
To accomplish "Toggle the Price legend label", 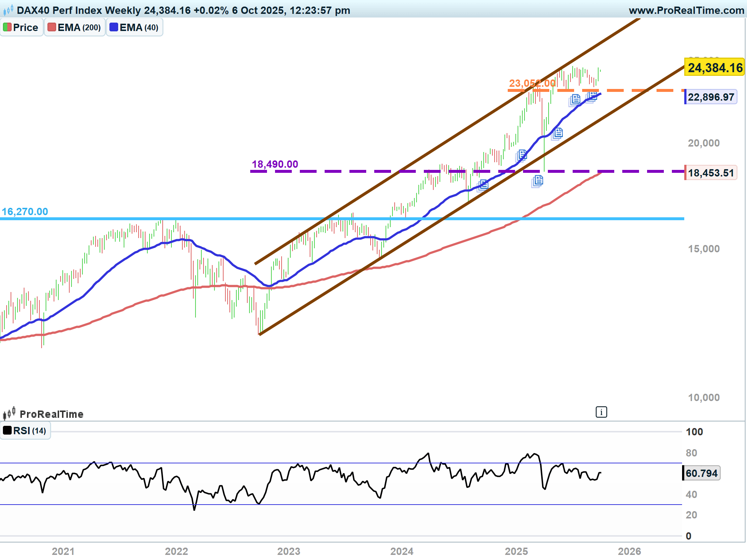I will click(26, 28).
